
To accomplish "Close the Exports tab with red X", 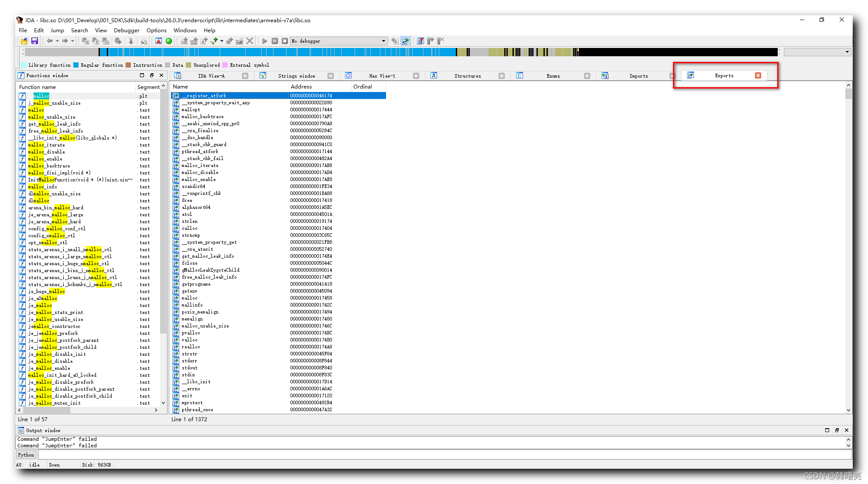I will click(x=758, y=75).
